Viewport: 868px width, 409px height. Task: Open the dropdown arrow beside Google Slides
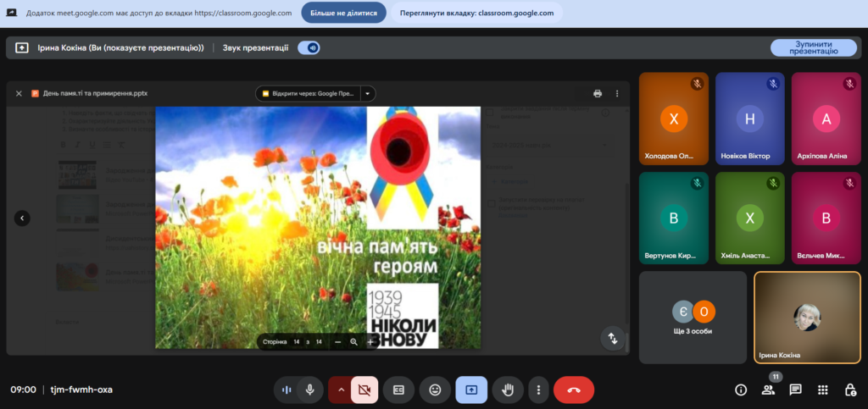[x=367, y=93]
